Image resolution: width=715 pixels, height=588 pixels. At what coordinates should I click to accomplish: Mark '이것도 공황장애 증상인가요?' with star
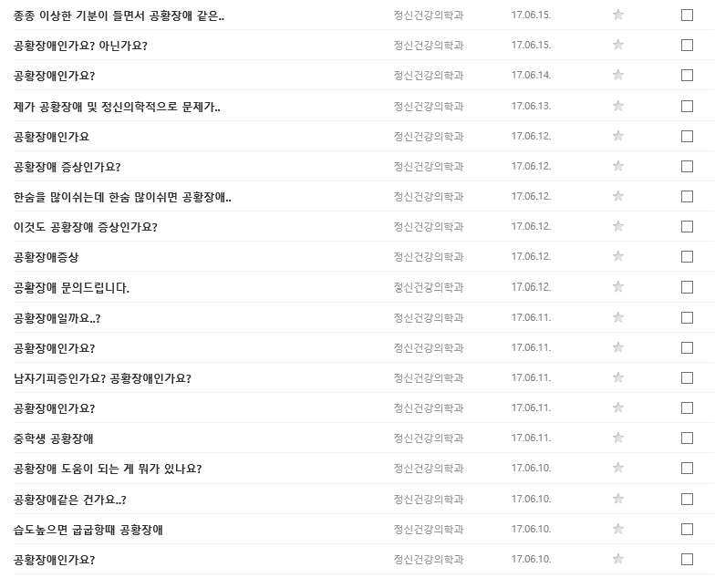point(617,226)
